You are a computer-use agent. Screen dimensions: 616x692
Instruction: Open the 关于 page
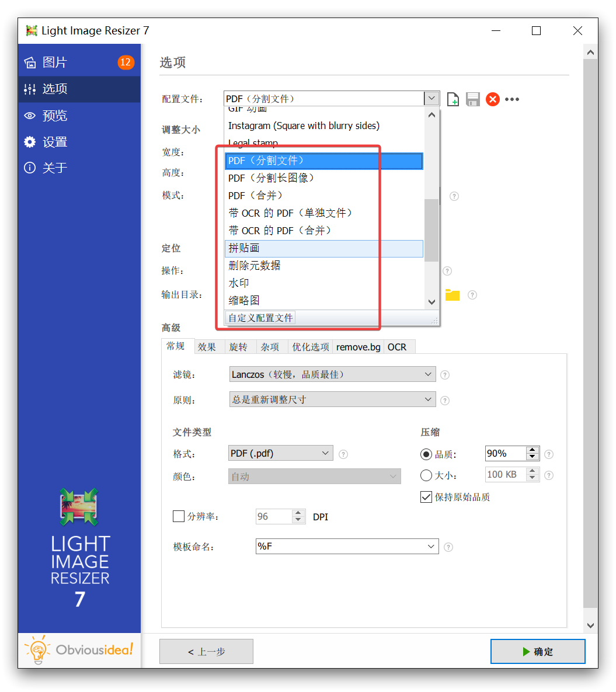(79, 168)
